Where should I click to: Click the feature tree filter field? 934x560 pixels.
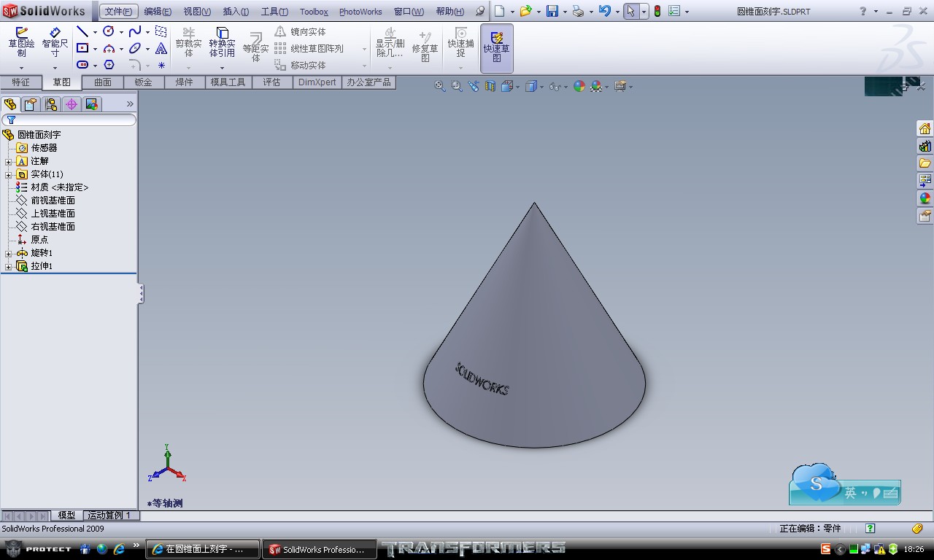tap(69, 120)
